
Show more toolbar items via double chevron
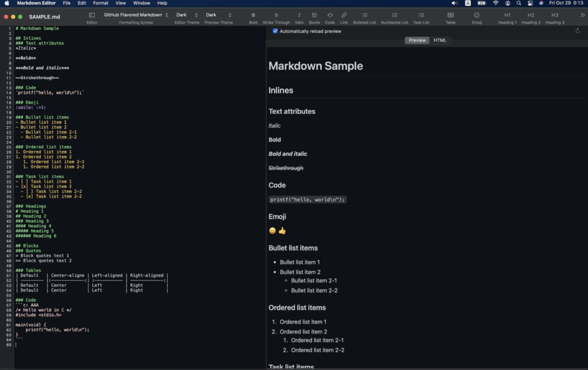[x=582, y=15]
